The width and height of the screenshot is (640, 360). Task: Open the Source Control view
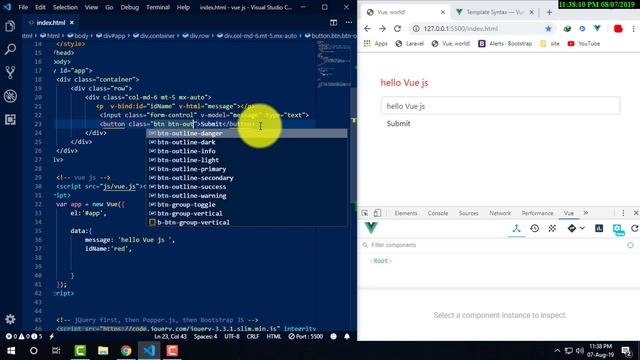pos(10,73)
